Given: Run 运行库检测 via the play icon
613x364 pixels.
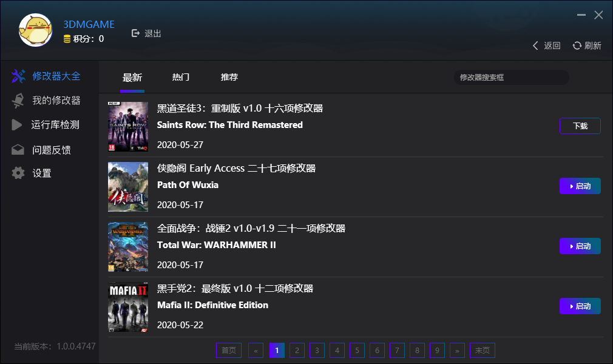Looking at the screenshot, I should point(18,124).
